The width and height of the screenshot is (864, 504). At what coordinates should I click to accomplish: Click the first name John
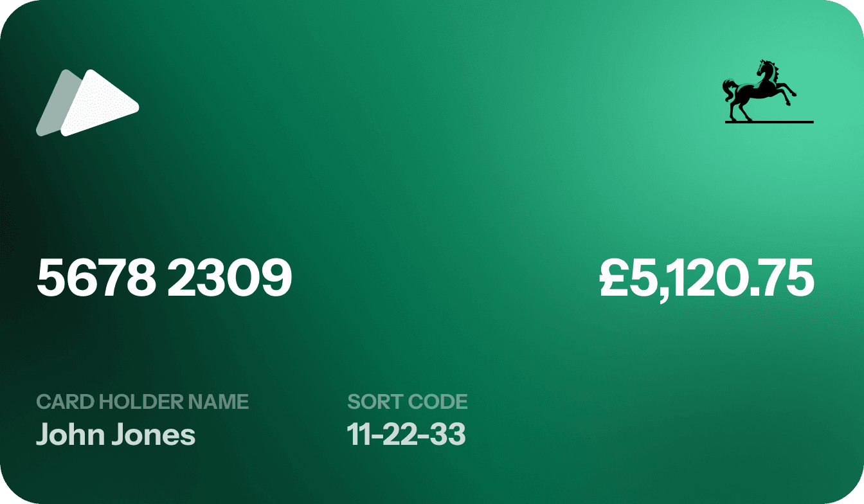(69, 435)
